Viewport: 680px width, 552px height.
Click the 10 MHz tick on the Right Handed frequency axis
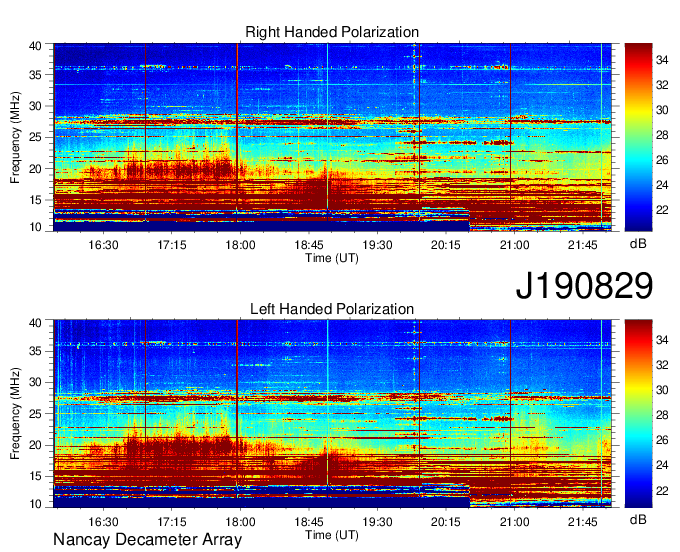[36, 227]
